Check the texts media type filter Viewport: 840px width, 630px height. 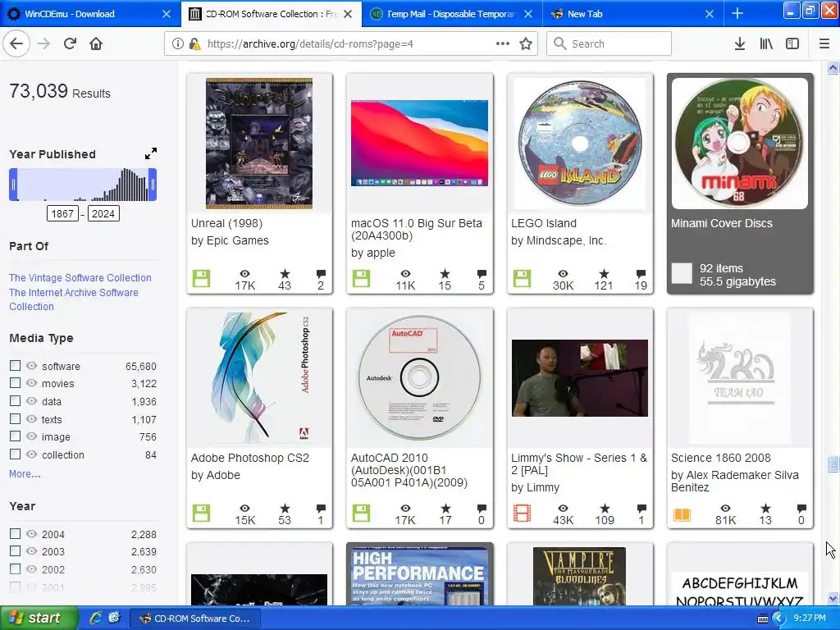click(15, 418)
